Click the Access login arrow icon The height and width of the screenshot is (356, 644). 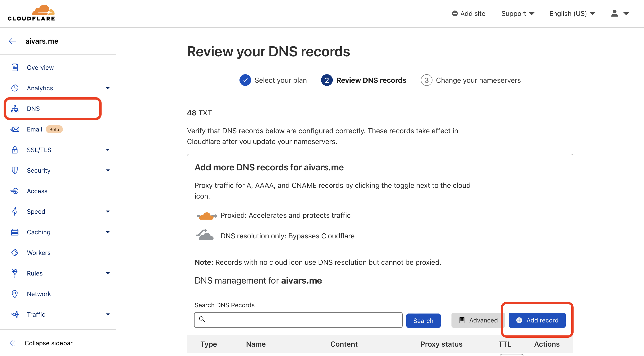point(15,191)
